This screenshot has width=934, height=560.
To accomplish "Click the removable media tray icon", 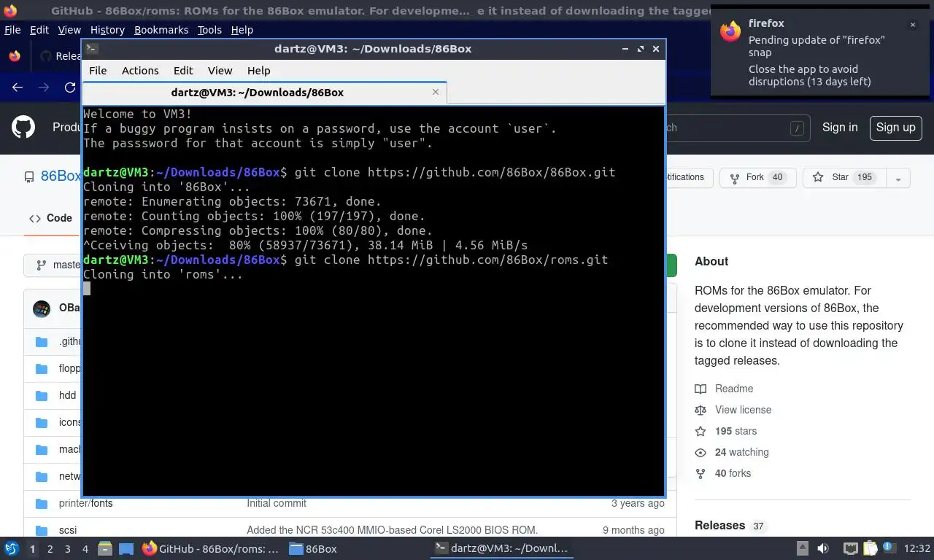I will pyautogui.click(x=802, y=548).
